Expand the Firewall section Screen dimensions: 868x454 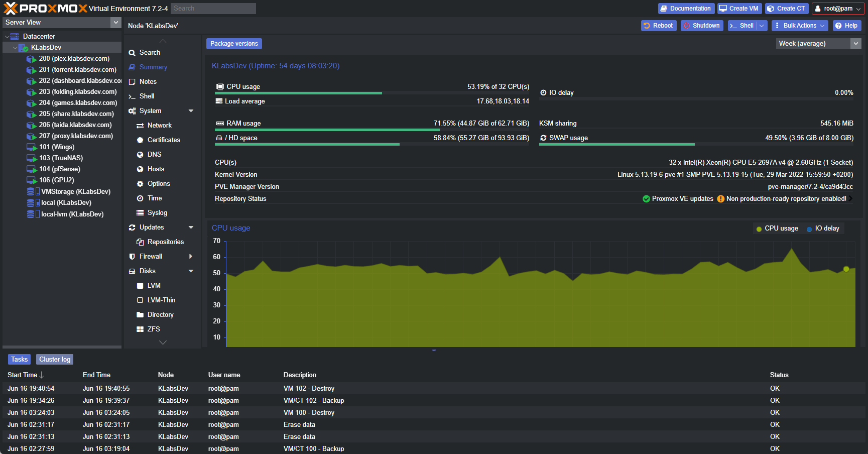(x=150, y=256)
